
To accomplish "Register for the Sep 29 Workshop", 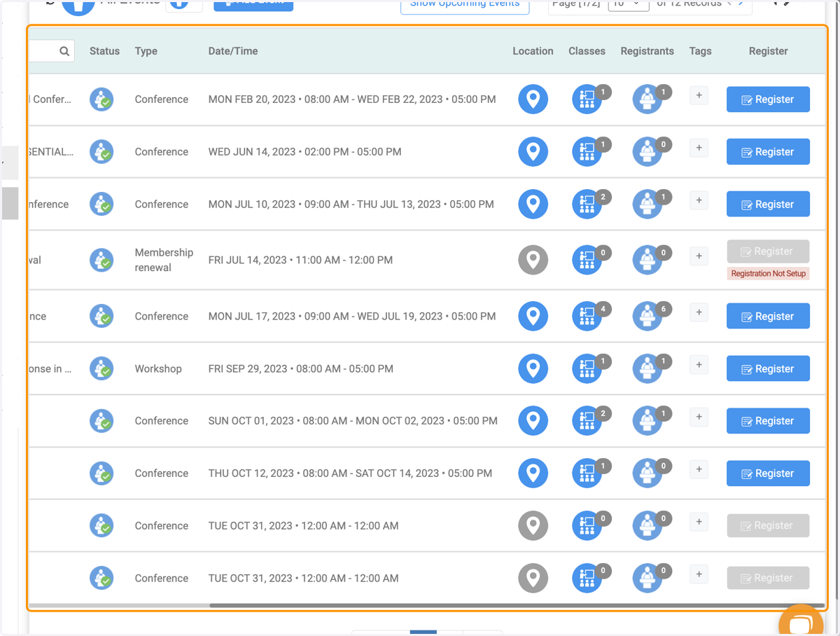I will [x=768, y=369].
